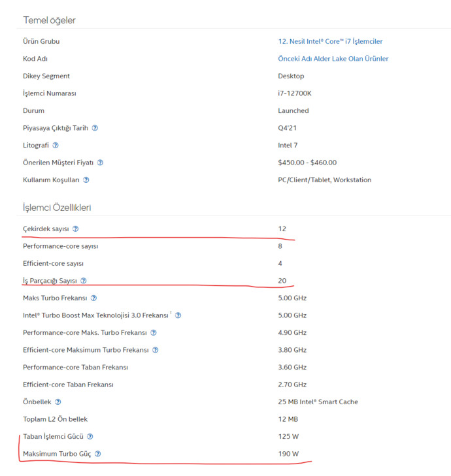Select the 25 MB Intel Smart Cache value
The image size is (451, 476).
[x=318, y=402]
